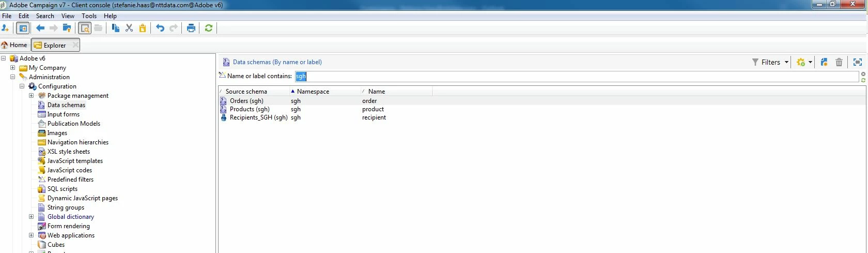Select SQL scripts in the tree
The image size is (868, 253).
[x=63, y=189]
